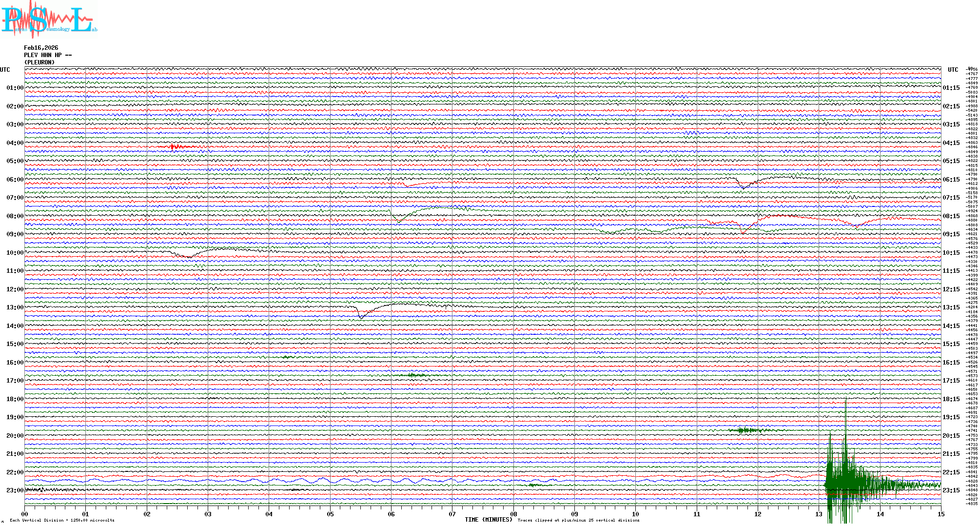The image size is (980, 527).
Task: Click the TIME (MINUTES) axis title
Action: (x=489, y=520)
